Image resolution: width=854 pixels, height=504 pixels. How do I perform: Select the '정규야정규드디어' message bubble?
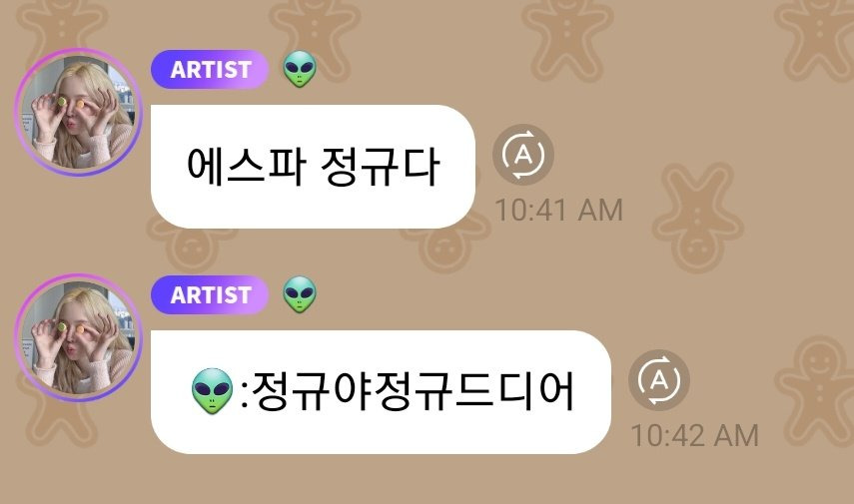point(381,392)
